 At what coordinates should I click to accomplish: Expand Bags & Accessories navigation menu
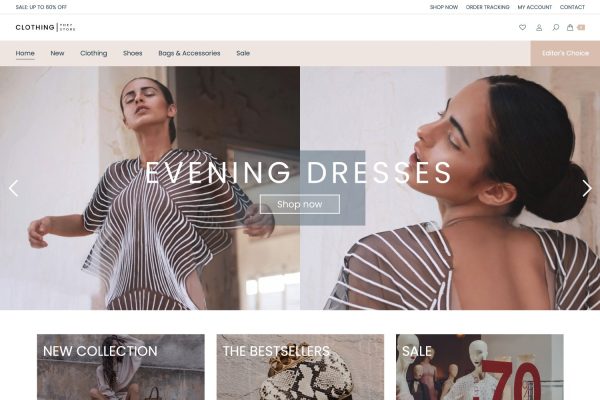click(189, 53)
